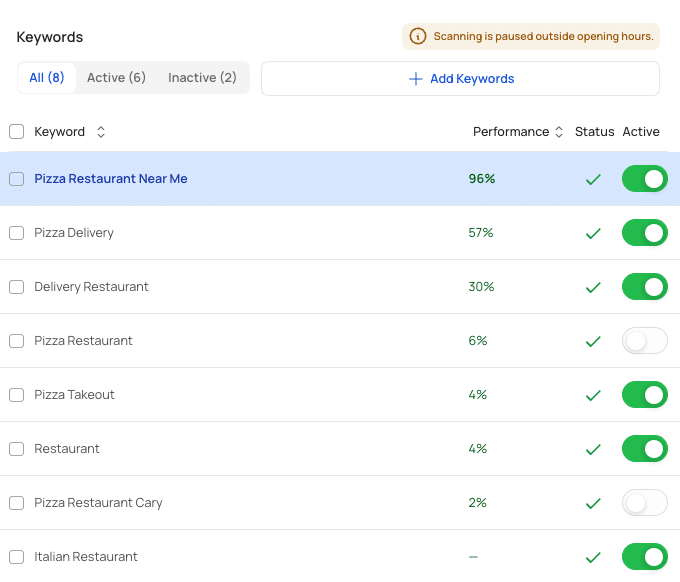
Task: Click the status checkmark for Delivery Restaurant
Action: (x=593, y=287)
